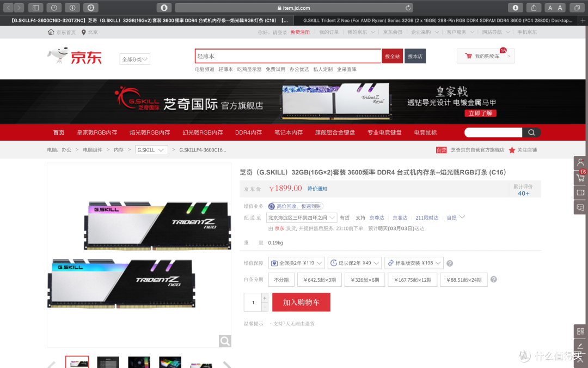
Task: Open the Safari share icon
Action: 534,8
